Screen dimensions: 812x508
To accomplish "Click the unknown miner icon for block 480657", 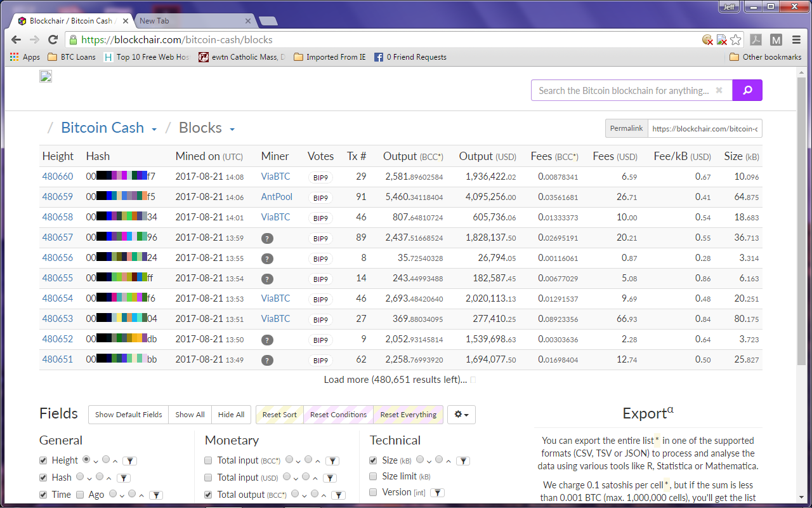I will tap(267, 238).
